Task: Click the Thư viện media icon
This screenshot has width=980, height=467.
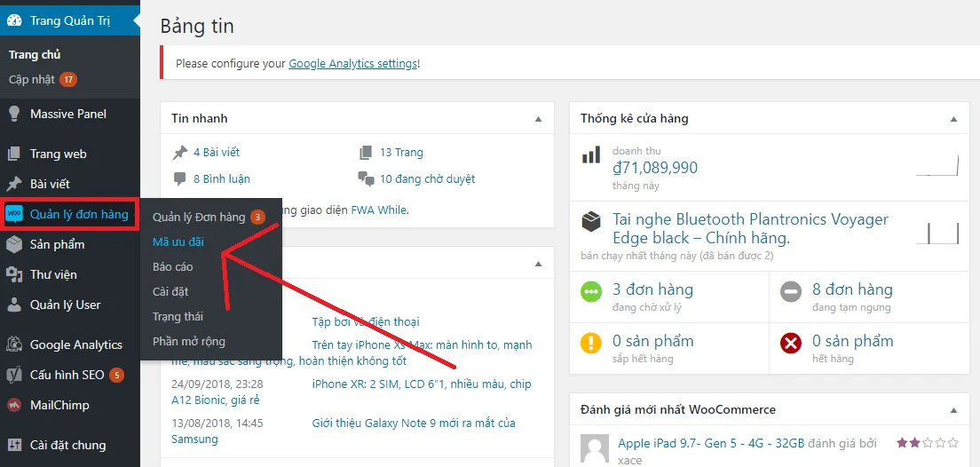Action: 13,274
